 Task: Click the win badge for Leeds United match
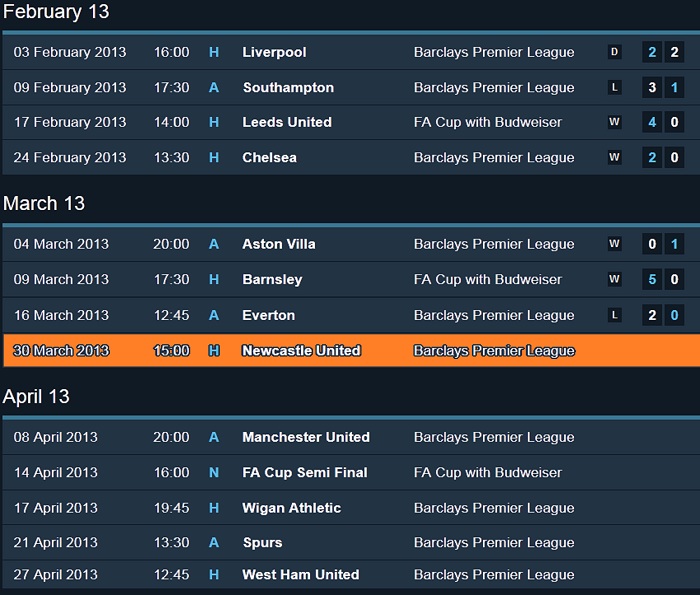point(614,122)
